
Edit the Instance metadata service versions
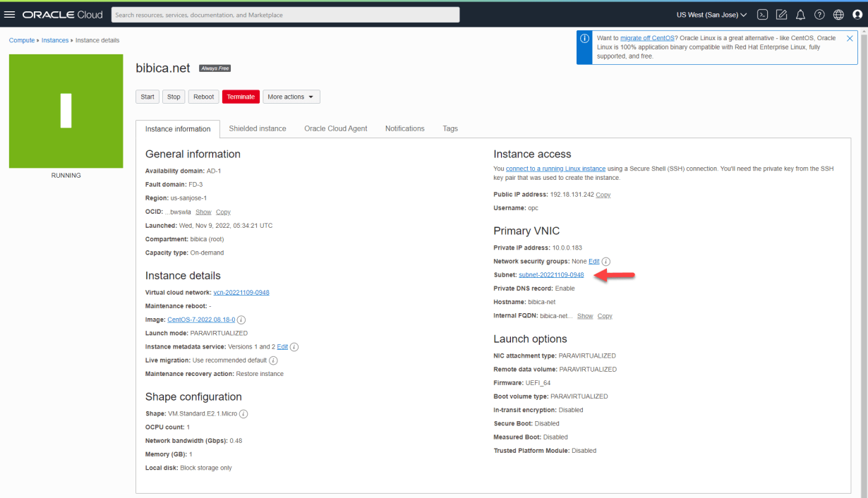(x=282, y=347)
